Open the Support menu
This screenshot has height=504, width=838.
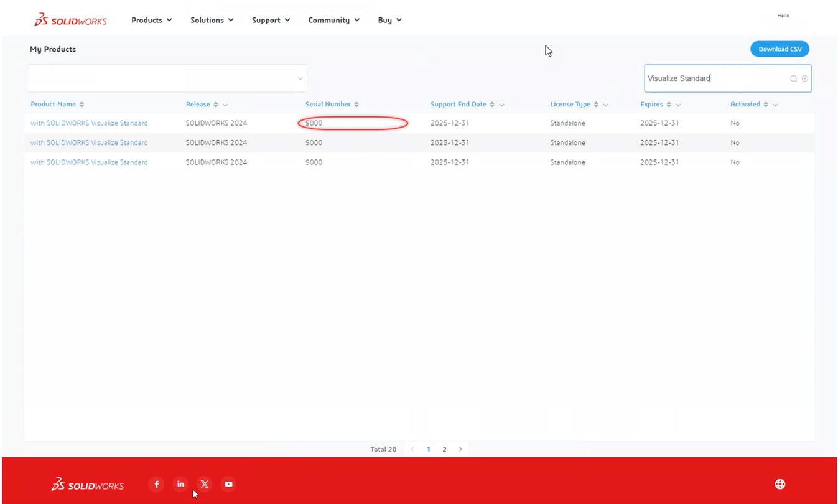click(x=271, y=20)
